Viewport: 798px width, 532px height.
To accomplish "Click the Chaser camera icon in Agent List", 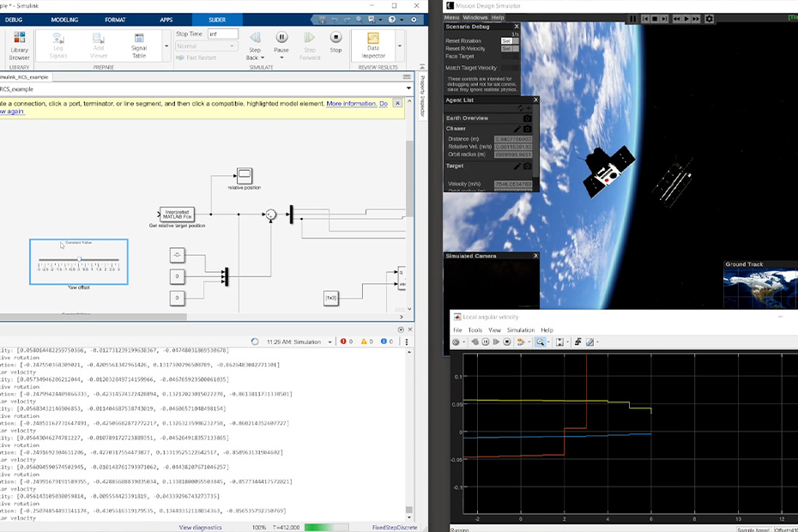I will (x=528, y=129).
